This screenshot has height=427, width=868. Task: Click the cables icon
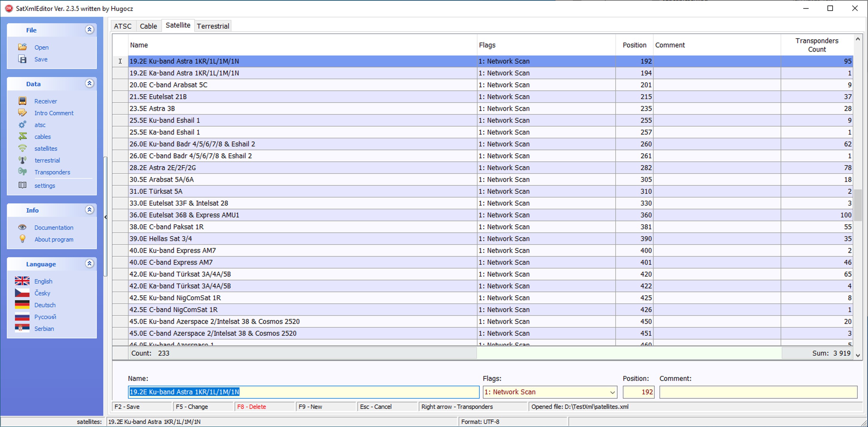tap(22, 136)
